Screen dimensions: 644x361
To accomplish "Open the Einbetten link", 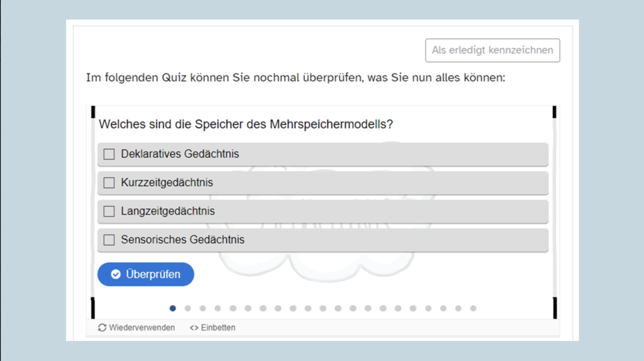I will [x=218, y=328].
